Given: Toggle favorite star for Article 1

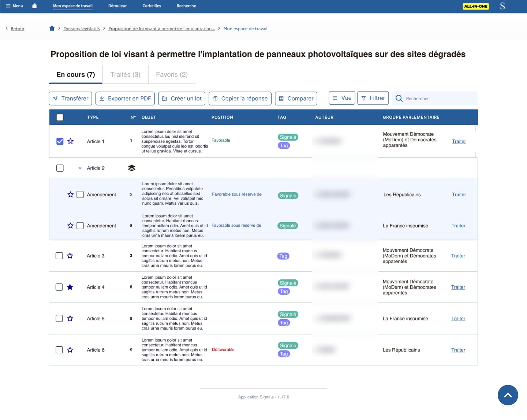Looking at the screenshot, I should [x=71, y=141].
